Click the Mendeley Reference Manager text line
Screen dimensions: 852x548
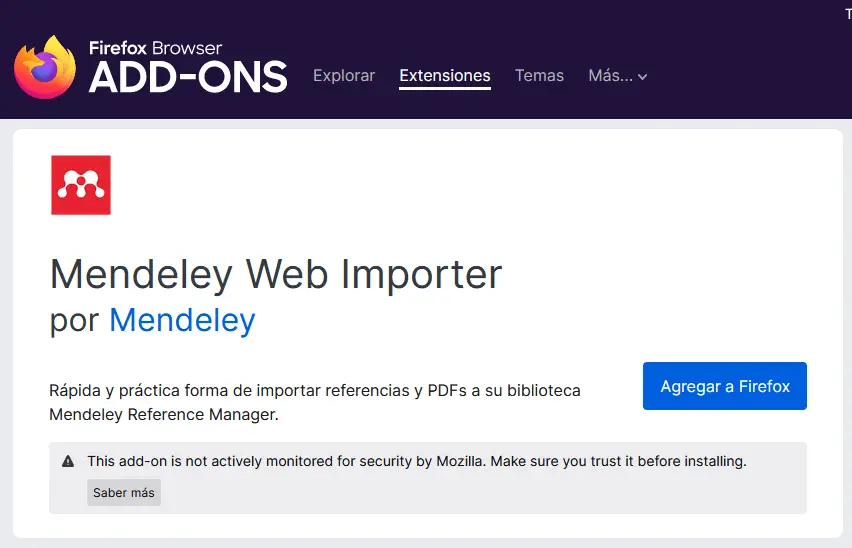tap(164, 414)
